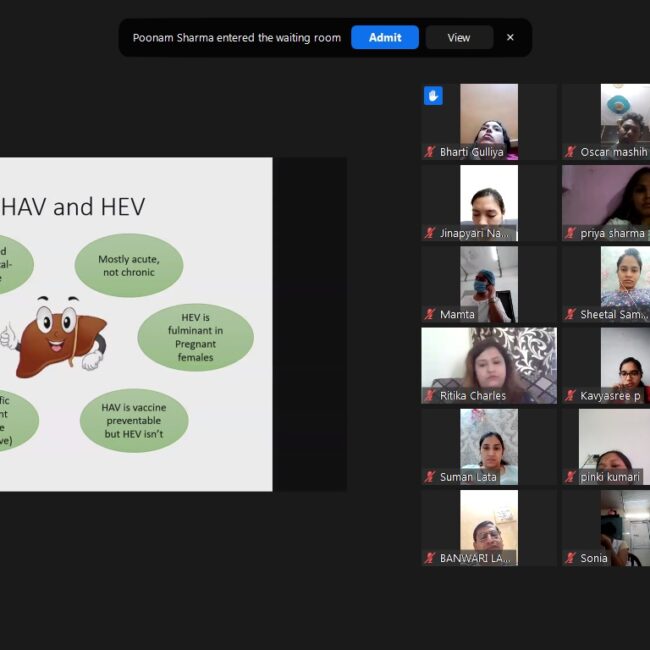Viewport: 650px width, 650px height.
Task: Click the muted mic icon beside Suman Lata
Action: pyautogui.click(x=430, y=477)
